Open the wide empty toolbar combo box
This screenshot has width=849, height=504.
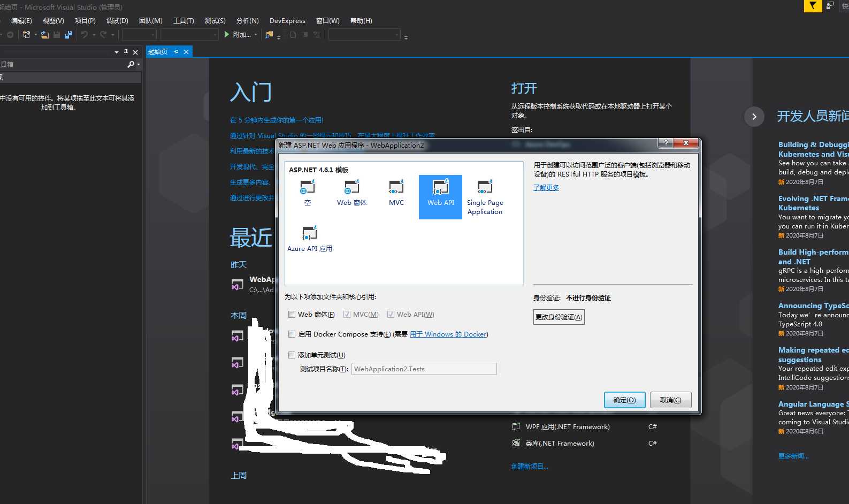[x=364, y=35]
